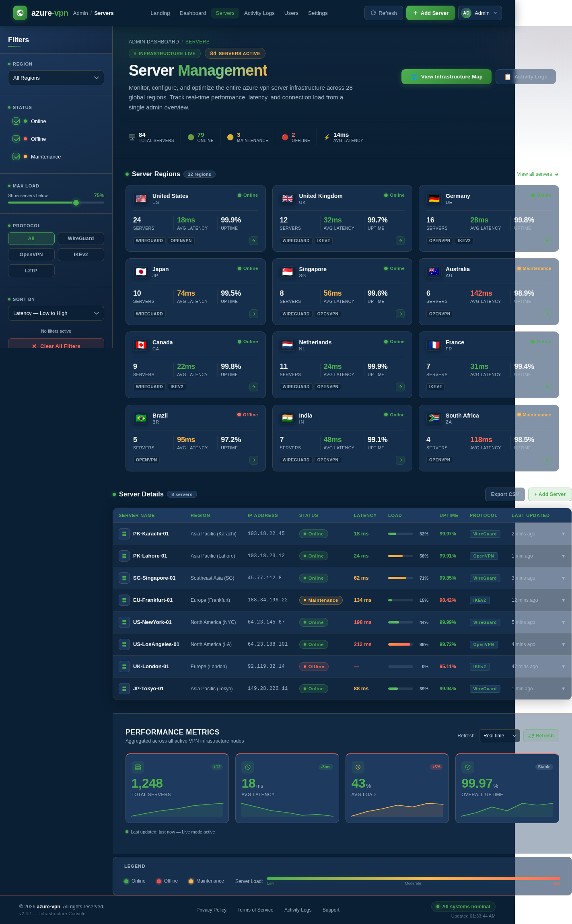Click the Brazil flag icon
The height and width of the screenshot is (924, 572).
pyautogui.click(x=141, y=418)
